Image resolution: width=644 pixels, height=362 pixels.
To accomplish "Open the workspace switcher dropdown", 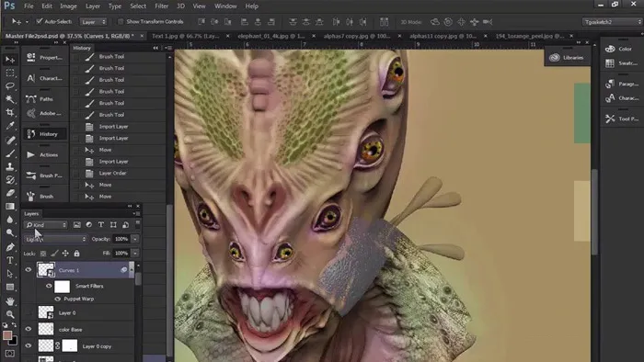I will [x=612, y=22].
